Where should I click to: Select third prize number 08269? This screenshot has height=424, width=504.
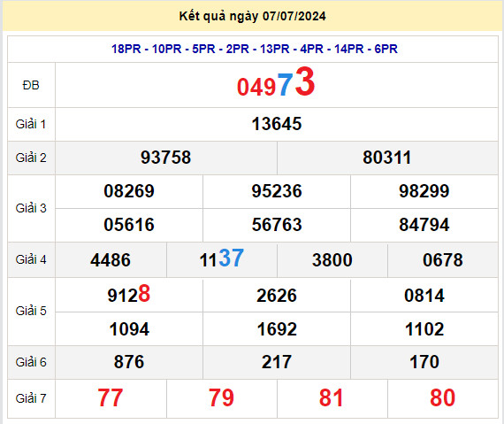point(129,191)
